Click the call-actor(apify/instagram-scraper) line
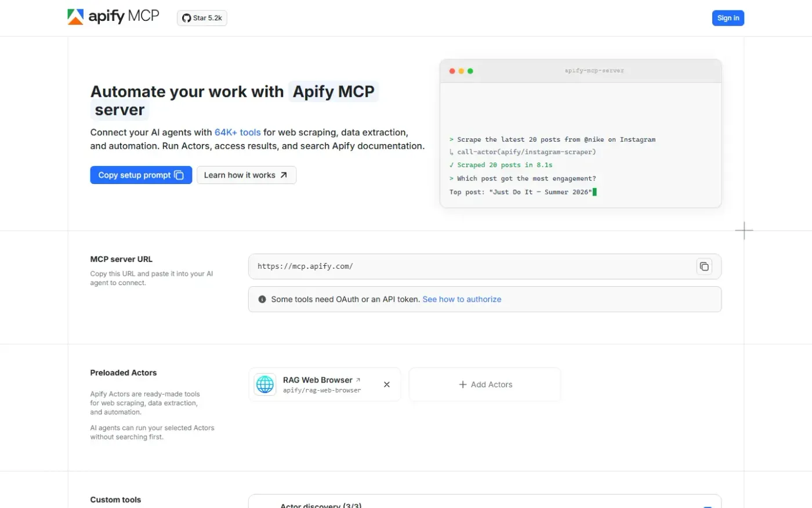 tap(523, 152)
